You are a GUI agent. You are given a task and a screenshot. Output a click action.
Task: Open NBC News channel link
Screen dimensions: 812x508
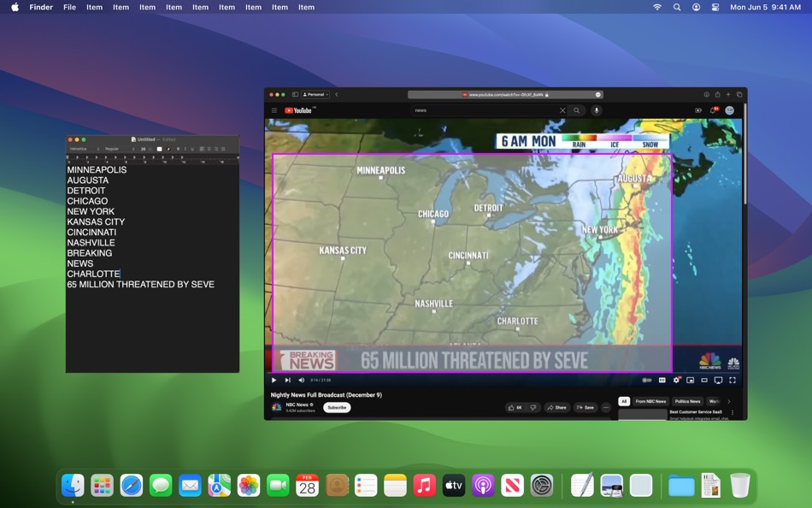click(x=297, y=405)
